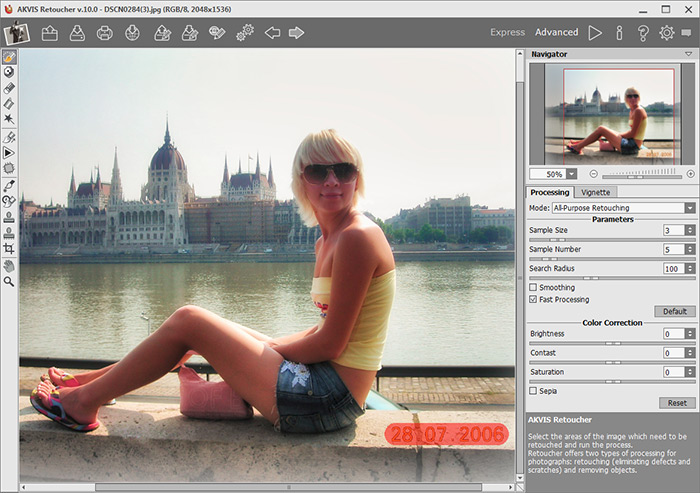
Task: Click the Publish/share globe icon
Action: tap(133, 33)
